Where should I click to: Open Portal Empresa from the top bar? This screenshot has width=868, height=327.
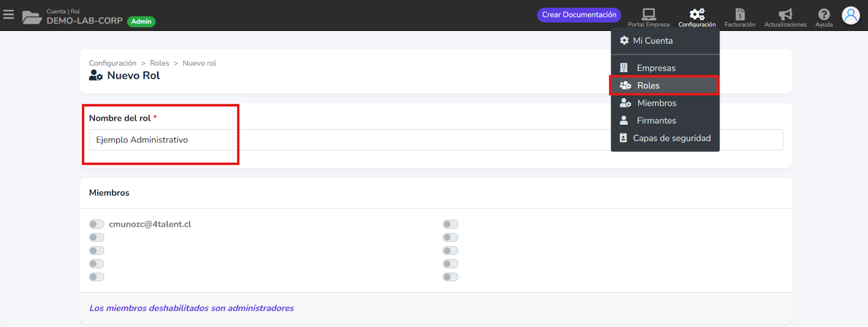click(x=649, y=17)
